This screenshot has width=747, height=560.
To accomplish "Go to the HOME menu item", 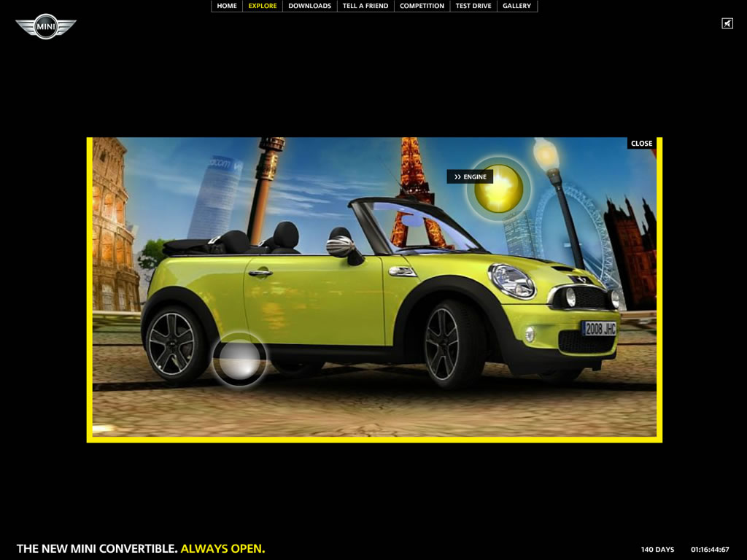I will (227, 6).
